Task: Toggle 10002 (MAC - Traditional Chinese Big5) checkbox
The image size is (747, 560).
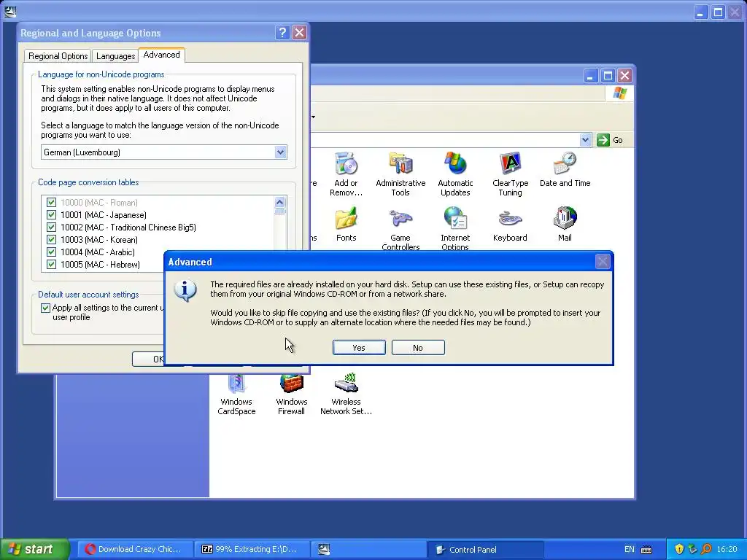Action: (x=52, y=227)
